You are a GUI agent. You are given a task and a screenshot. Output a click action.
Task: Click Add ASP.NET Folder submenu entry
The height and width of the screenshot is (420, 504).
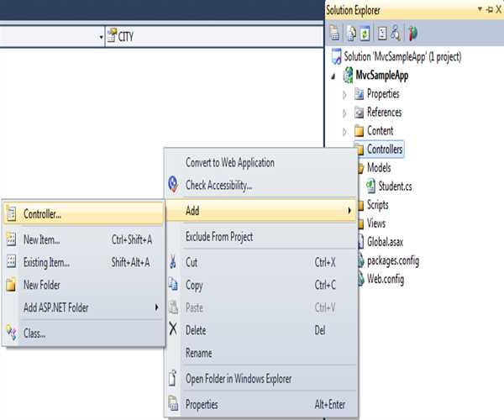click(55, 307)
